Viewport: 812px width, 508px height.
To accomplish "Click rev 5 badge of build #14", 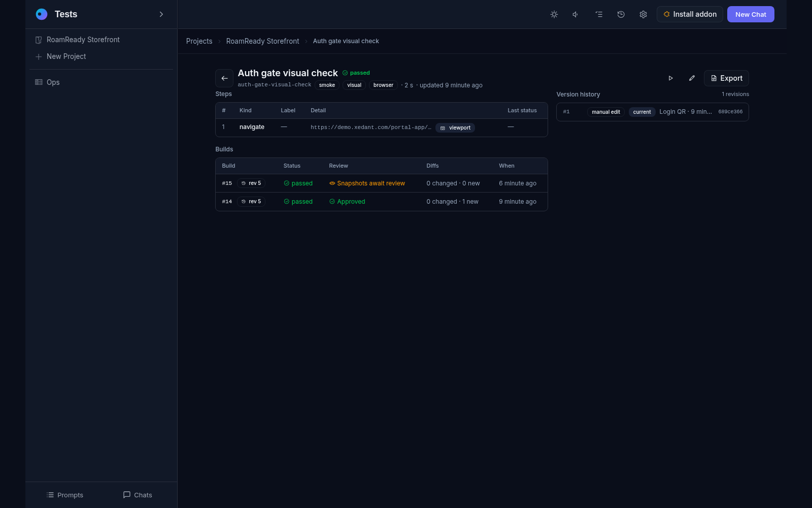I will 251,202.
